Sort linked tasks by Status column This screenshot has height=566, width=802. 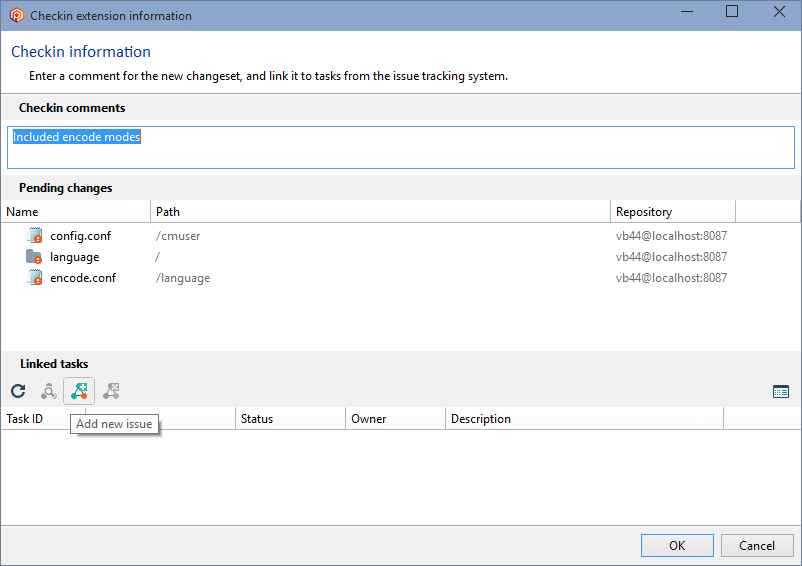click(x=290, y=419)
